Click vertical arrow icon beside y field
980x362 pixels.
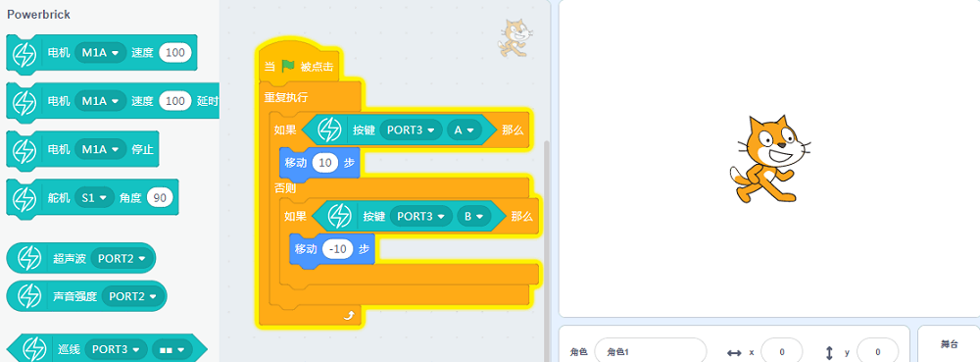pos(829,352)
